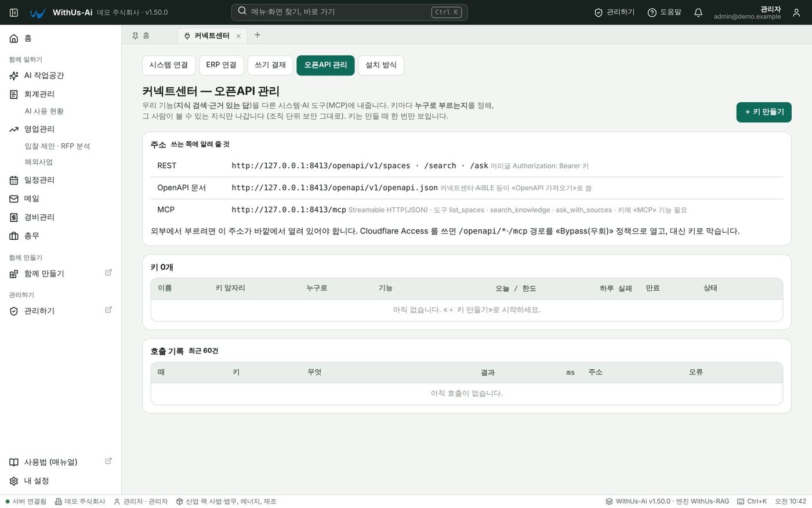Collapse the sidebar with the panel icon
The height and width of the screenshot is (508, 812).
(x=14, y=12)
